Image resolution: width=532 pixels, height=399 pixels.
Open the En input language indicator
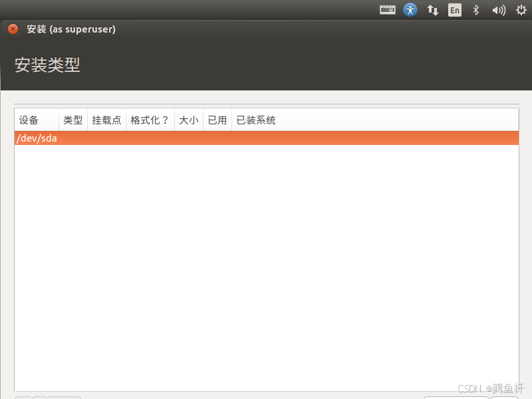(x=454, y=10)
